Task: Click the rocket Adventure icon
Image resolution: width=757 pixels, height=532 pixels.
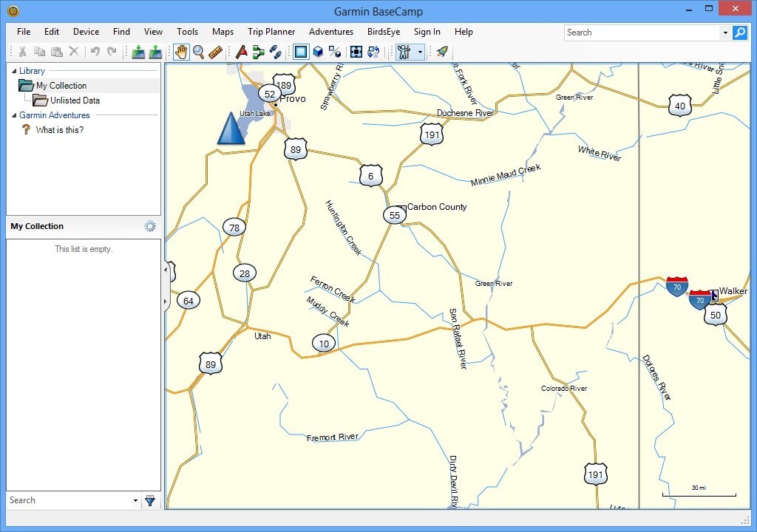Action: [442, 52]
